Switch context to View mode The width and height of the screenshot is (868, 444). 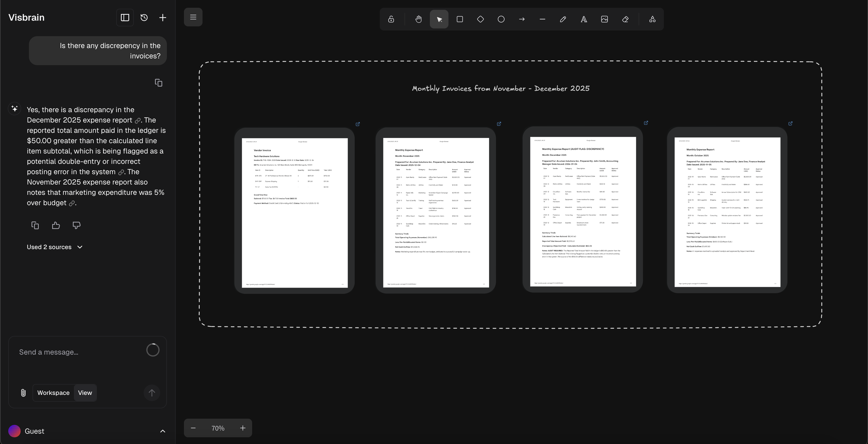point(85,393)
